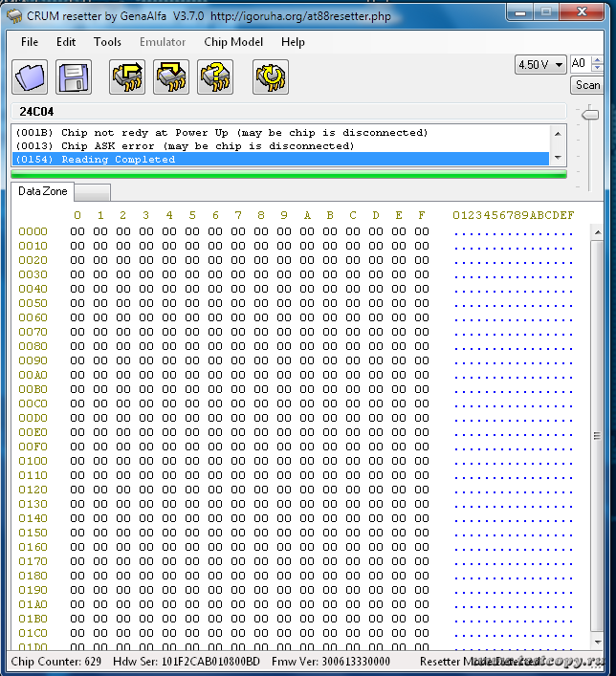
Task: Open the Help menu
Action: [293, 42]
